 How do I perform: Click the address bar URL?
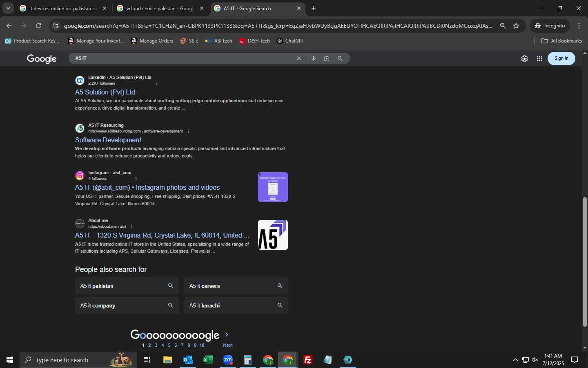(x=278, y=26)
